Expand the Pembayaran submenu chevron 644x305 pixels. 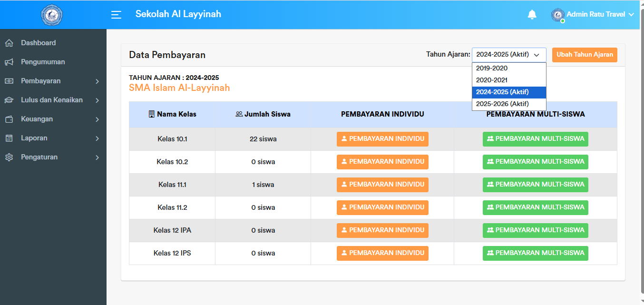97,81
